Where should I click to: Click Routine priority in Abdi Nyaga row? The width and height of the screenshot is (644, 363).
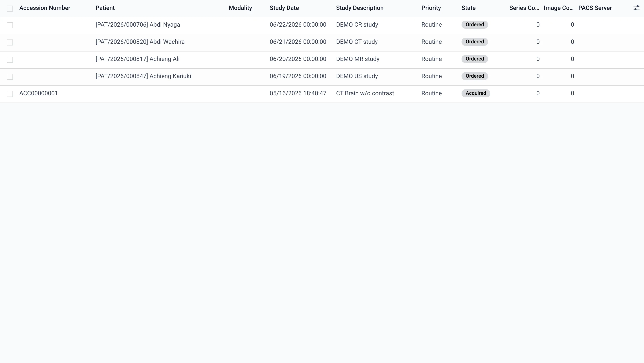(x=431, y=25)
